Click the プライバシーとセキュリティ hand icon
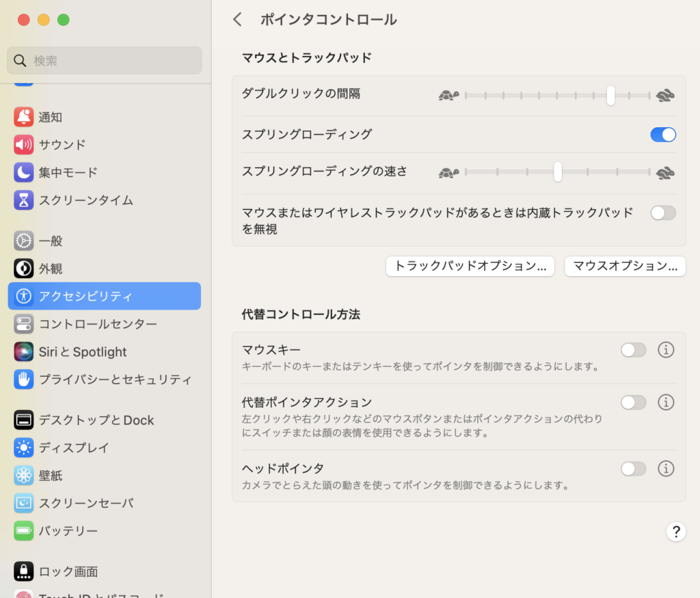Image resolution: width=700 pixels, height=598 pixels. (x=24, y=379)
